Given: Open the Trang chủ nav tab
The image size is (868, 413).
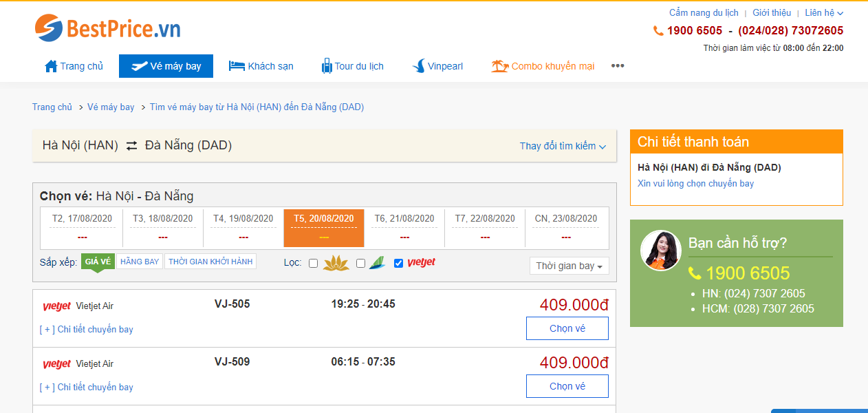Looking at the screenshot, I should [x=74, y=66].
